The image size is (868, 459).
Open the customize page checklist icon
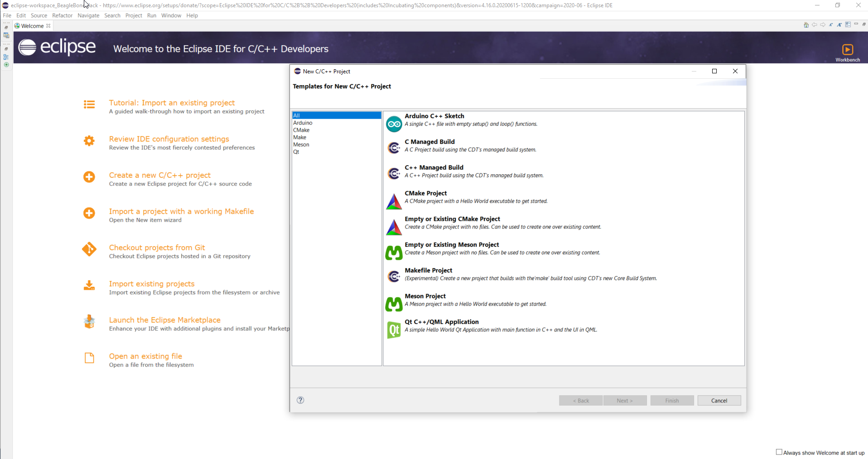pos(848,25)
